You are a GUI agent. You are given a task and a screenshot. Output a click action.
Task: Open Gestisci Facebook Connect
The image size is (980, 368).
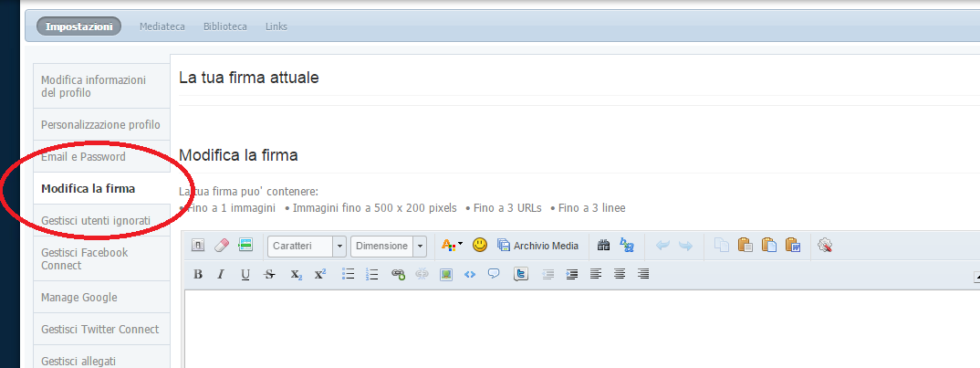click(102, 258)
